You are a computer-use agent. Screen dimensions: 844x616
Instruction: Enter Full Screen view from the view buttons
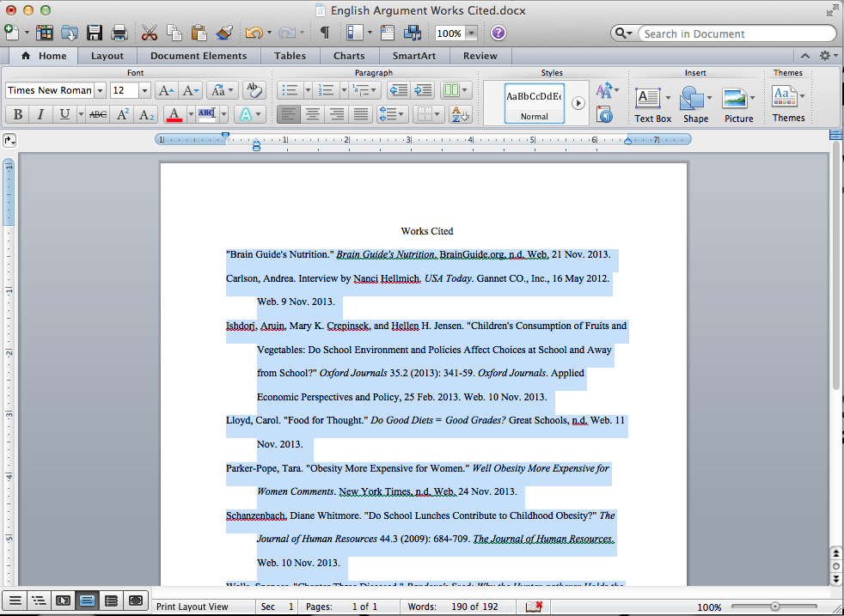[136, 601]
